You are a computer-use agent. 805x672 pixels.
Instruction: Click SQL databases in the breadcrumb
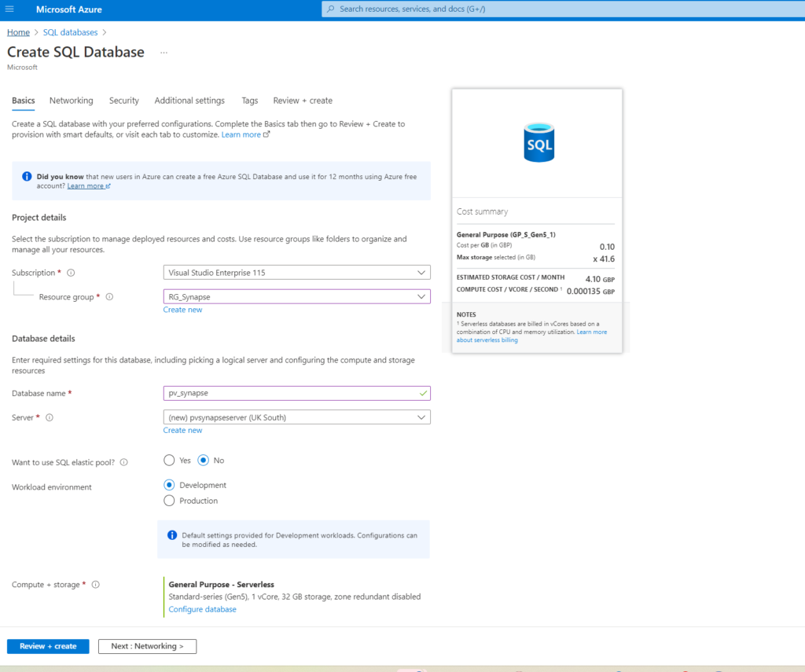click(x=70, y=32)
